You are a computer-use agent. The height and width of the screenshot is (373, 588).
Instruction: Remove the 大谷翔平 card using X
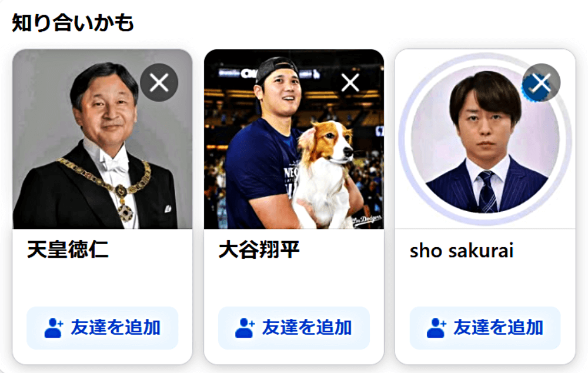350,82
